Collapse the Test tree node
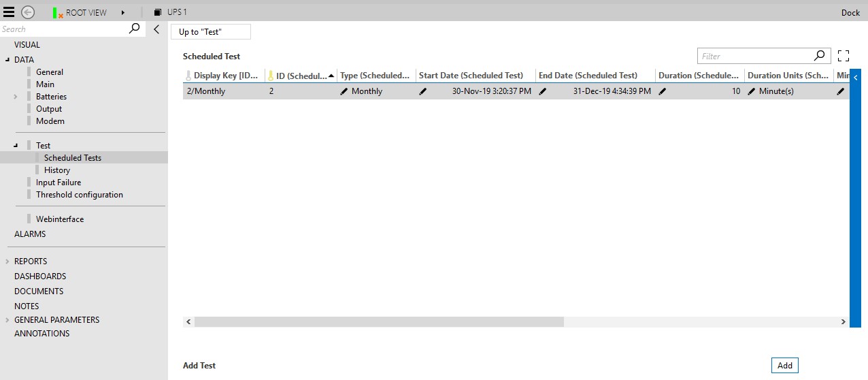This screenshot has width=868, height=380. [x=16, y=146]
